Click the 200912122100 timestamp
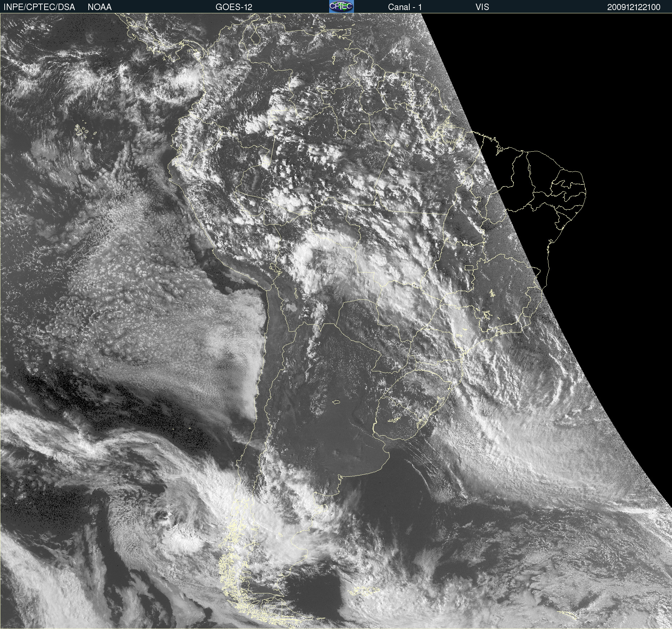The width and height of the screenshot is (672, 629). (x=634, y=7)
